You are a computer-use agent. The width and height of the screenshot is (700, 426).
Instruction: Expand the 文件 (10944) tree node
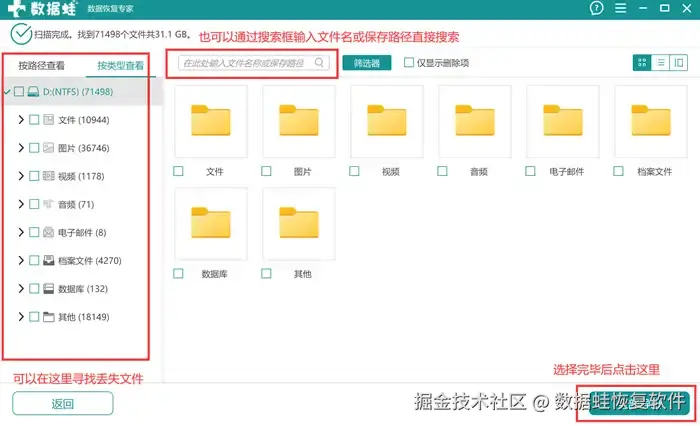click(x=21, y=120)
